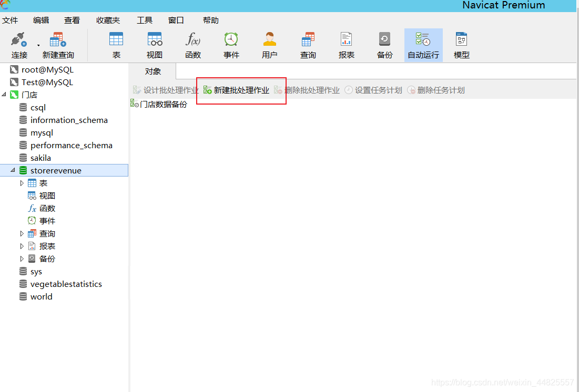Select 备份 under storerevenue in tree

coord(47,259)
